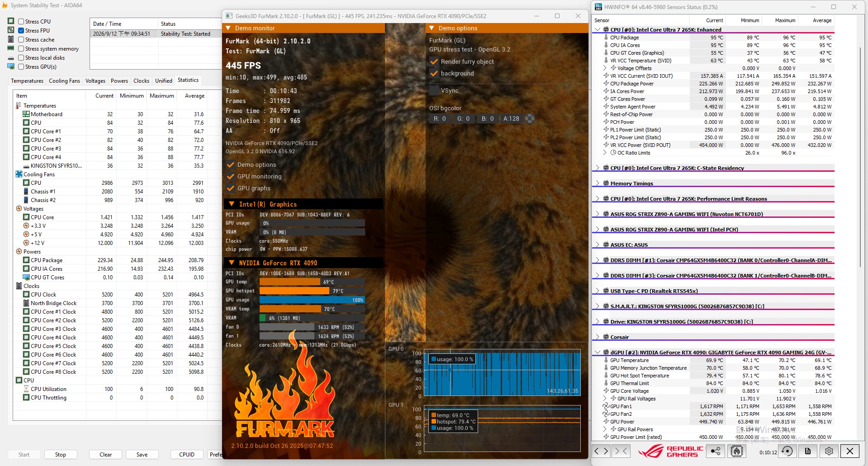Click the Clear button in AIDA64
The height and width of the screenshot is (466, 868).
point(106,454)
